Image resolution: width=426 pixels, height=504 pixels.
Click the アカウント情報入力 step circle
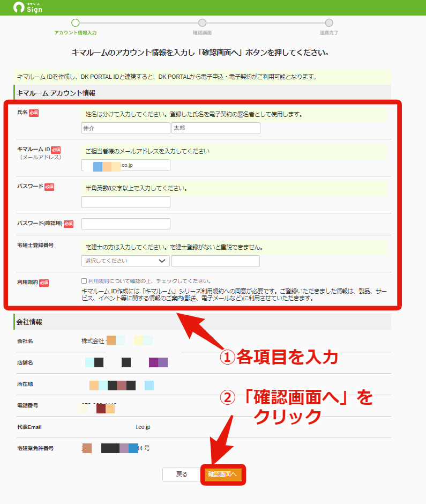pyautogui.click(x=75, y=23)
